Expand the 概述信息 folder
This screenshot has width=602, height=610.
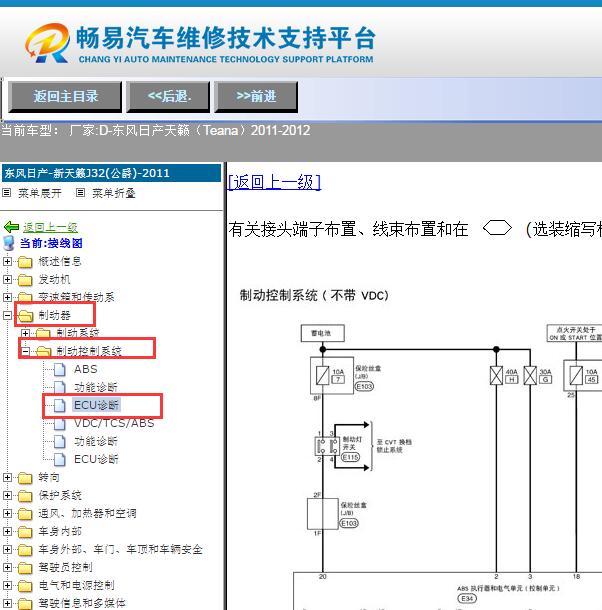7,261
